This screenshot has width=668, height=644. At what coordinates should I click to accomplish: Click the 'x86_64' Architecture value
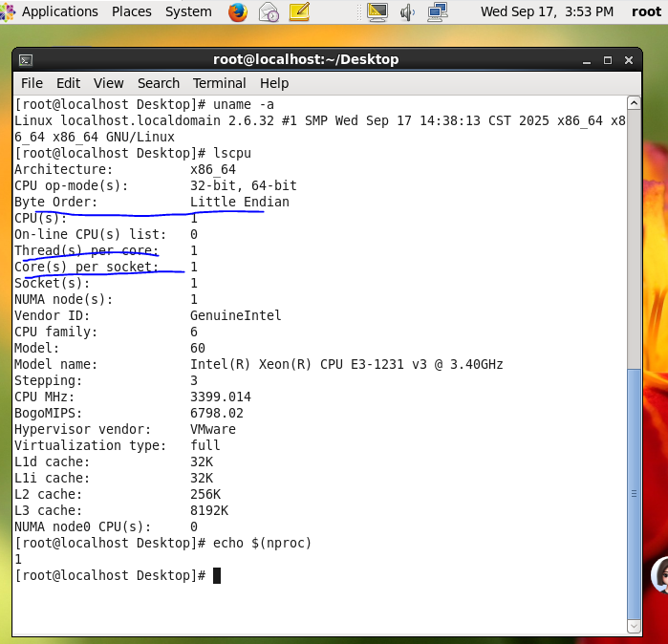213,169
